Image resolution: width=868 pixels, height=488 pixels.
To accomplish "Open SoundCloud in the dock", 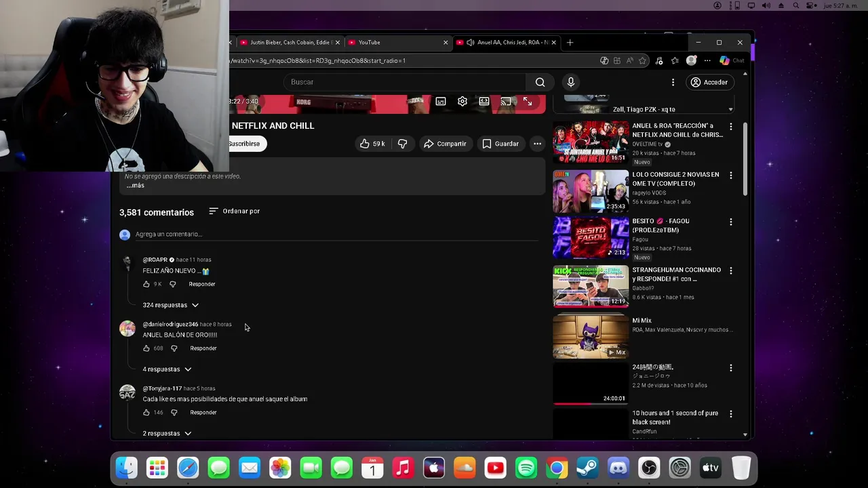I will tap(465, 468).
